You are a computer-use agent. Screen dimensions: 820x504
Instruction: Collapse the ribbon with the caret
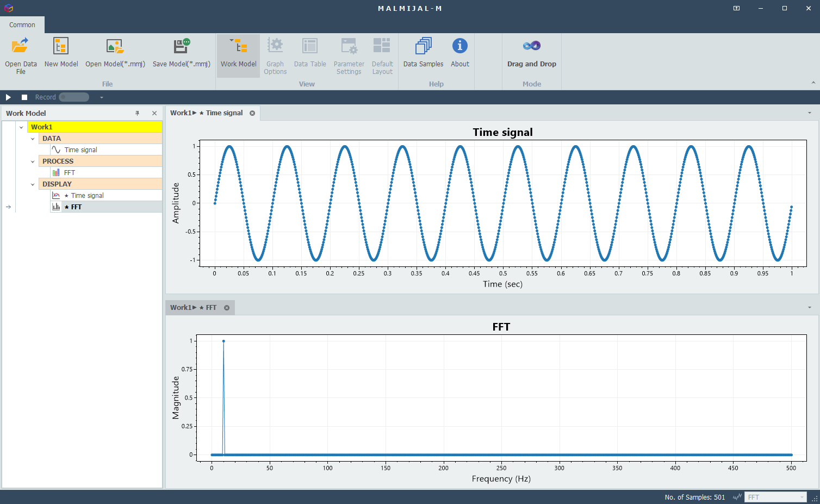[x=813, y=83]
